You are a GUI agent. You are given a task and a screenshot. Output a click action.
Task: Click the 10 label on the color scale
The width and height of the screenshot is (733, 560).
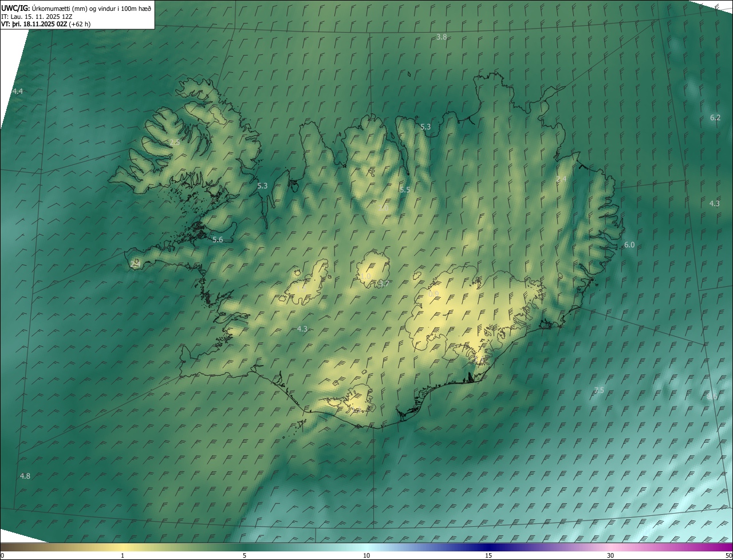pos(366,555)
